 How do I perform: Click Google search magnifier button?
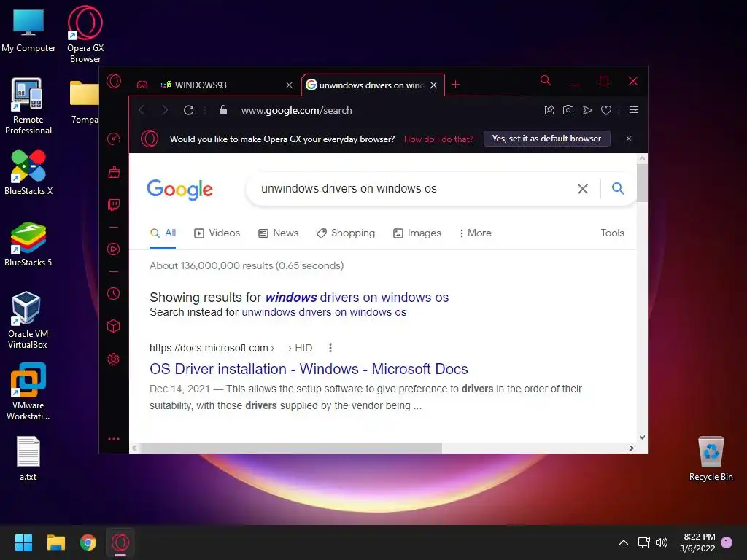[x=618, y=189]
